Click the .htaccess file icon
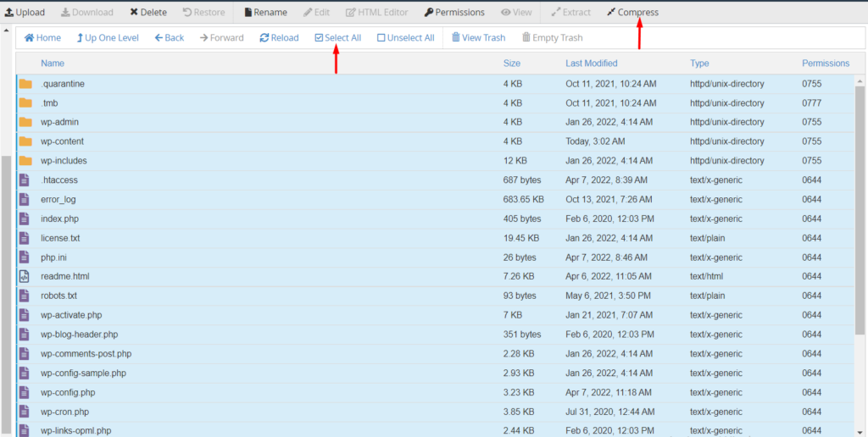The width and height of the screenshot is (868, 437). coord(24,180)
